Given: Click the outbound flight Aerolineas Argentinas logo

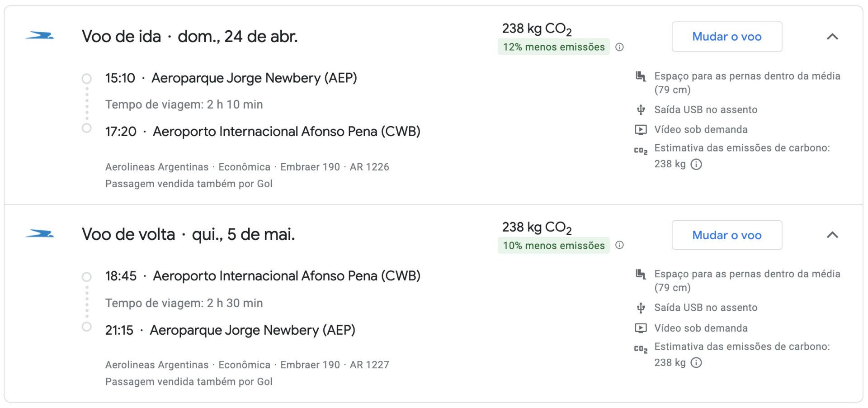Looking at the screenshot, I should [40, 36].
